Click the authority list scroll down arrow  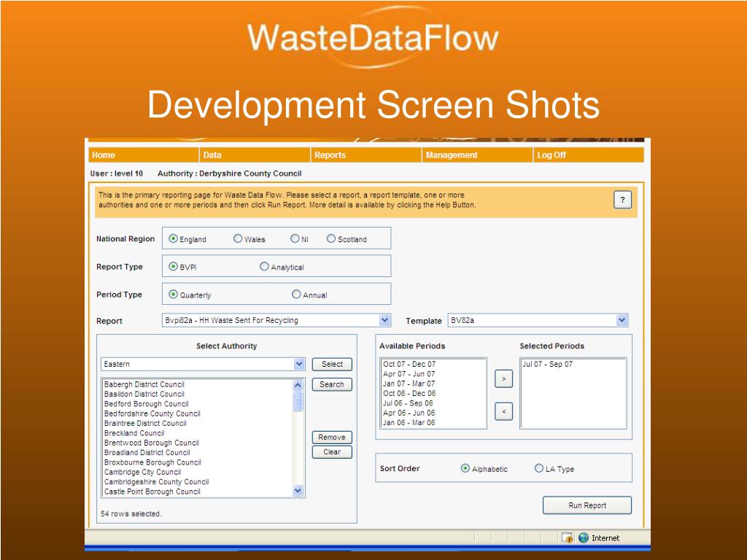coord(298,491)
